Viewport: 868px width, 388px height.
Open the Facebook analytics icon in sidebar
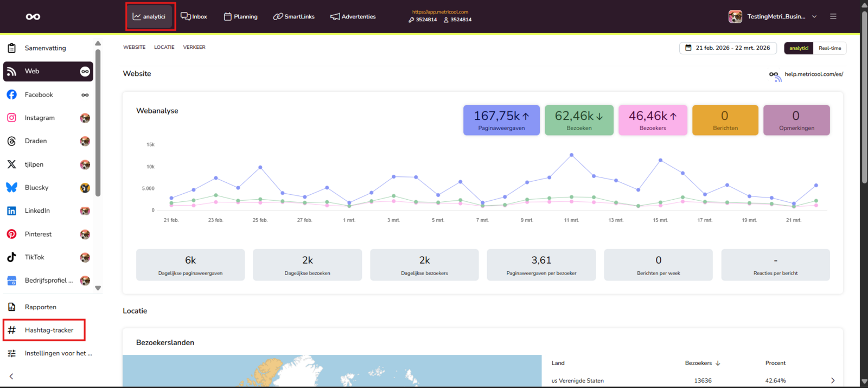[11, 94]
